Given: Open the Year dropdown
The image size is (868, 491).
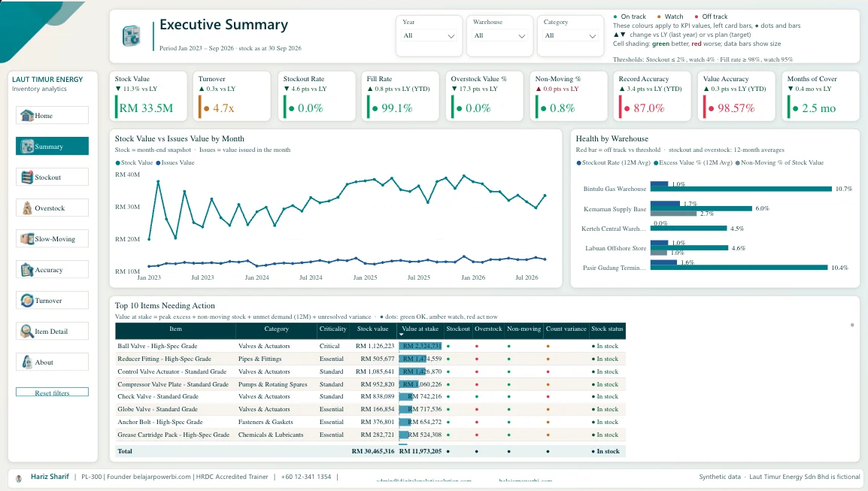Looking at the screenshot, I should tap(429, 36).
